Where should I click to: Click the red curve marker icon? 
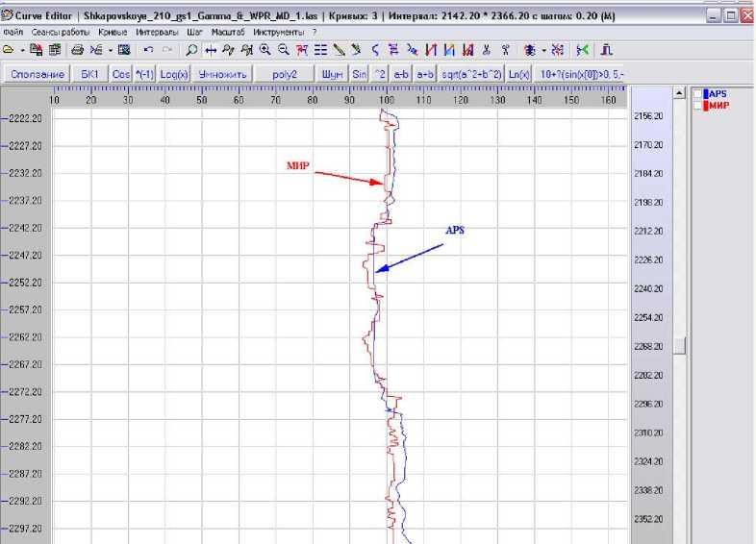tap(302, 50)
